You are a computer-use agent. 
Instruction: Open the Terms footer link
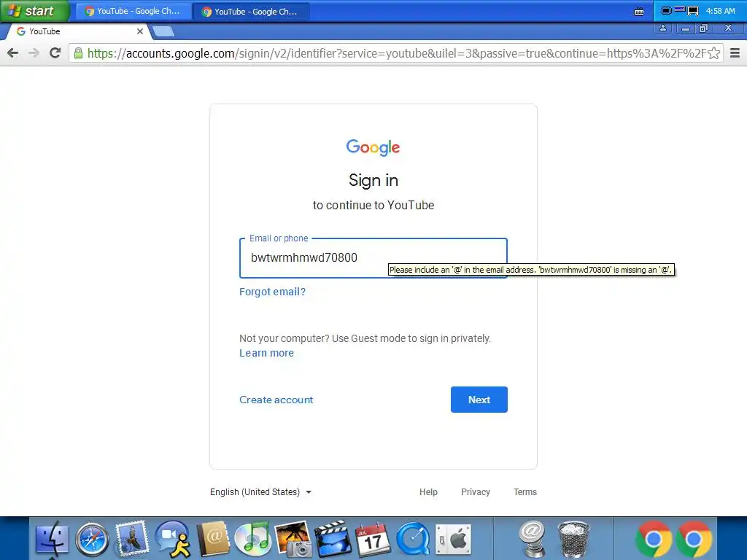pos(525,492)
